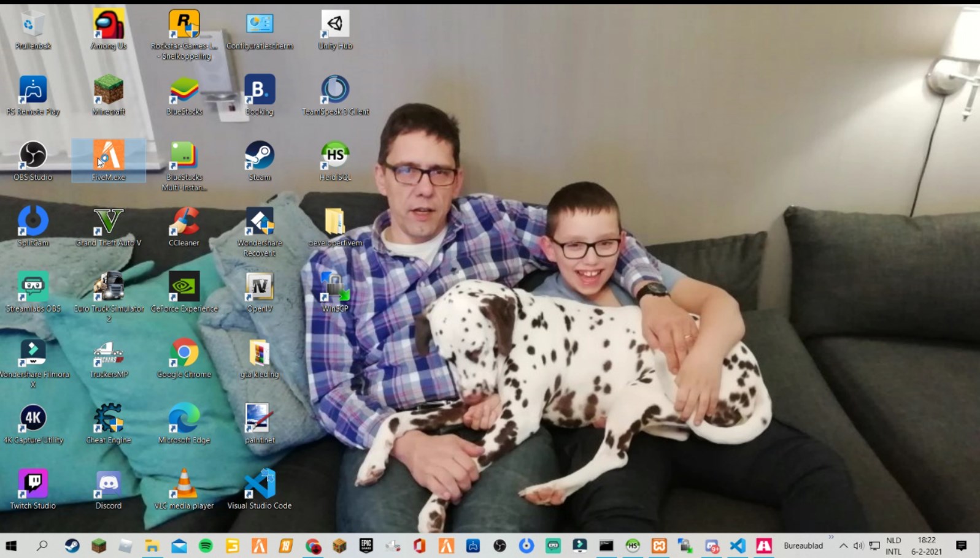Image resolution: width=980 pixels, height=558 pixels.
Task: Click the taskbar clock showing 18:22
Action: tap(927, 546)
